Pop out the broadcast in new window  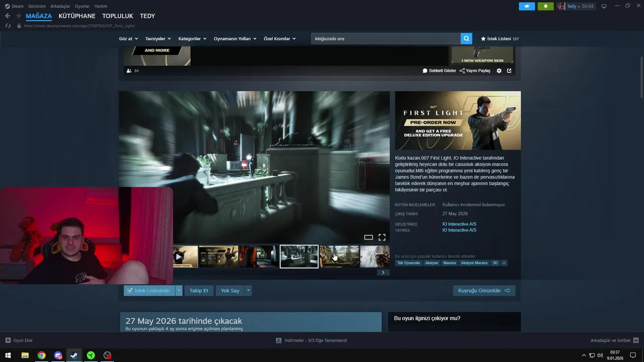point(509,71)
